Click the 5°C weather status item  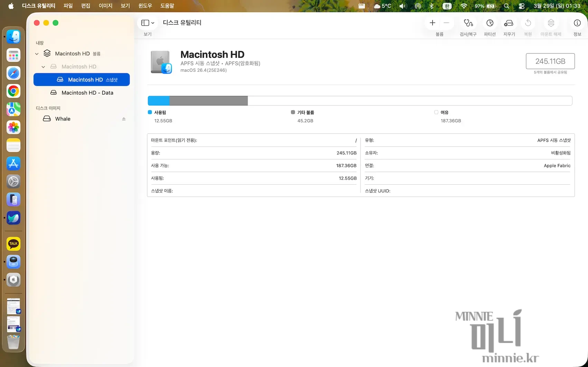click(x=382, y=6)
